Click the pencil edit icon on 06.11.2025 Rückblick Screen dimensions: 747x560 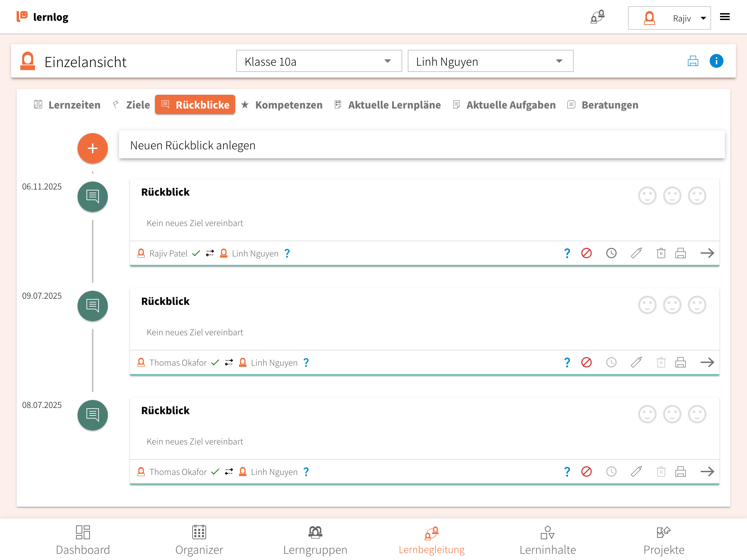pos(636,253)
